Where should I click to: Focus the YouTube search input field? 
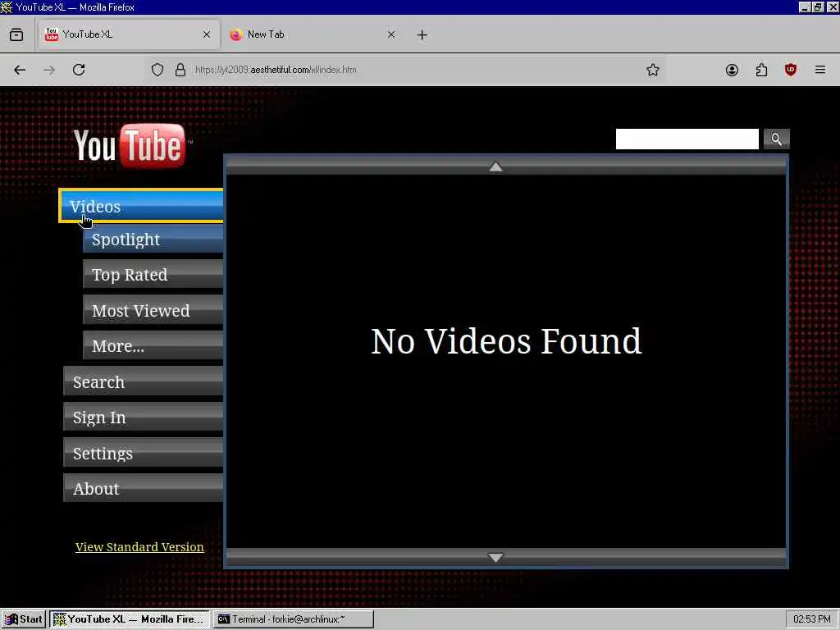point(687,139)
